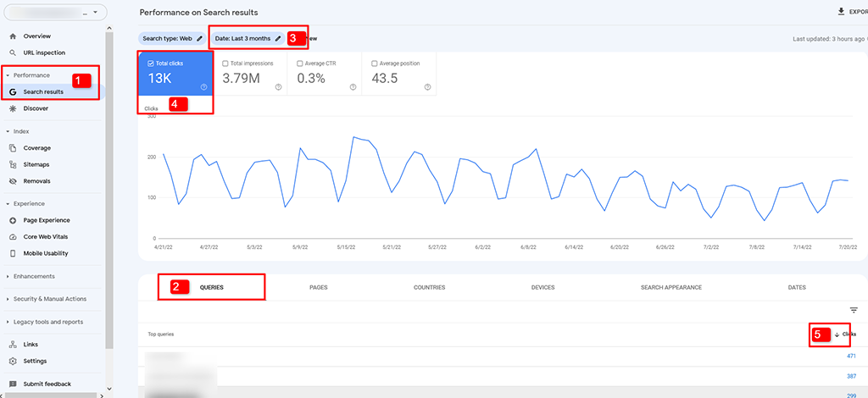
Task: Switch to the Queries tab
Action: tap(211, 287)
